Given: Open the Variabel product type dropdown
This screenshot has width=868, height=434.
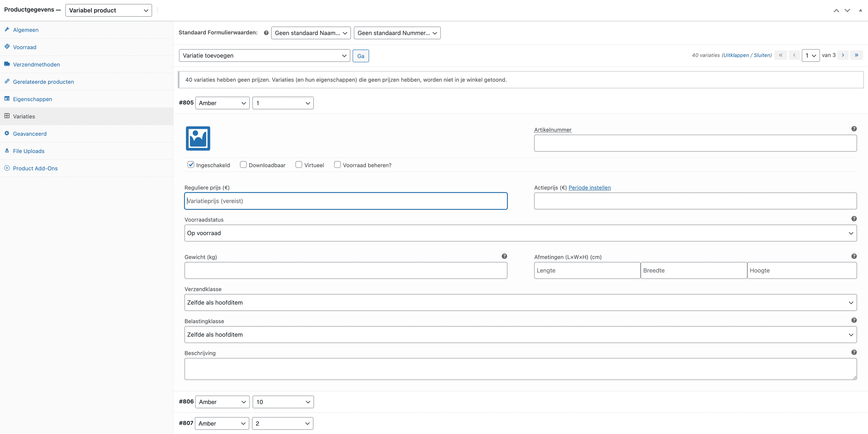Looking at the screenshot, I should point(108,10).
